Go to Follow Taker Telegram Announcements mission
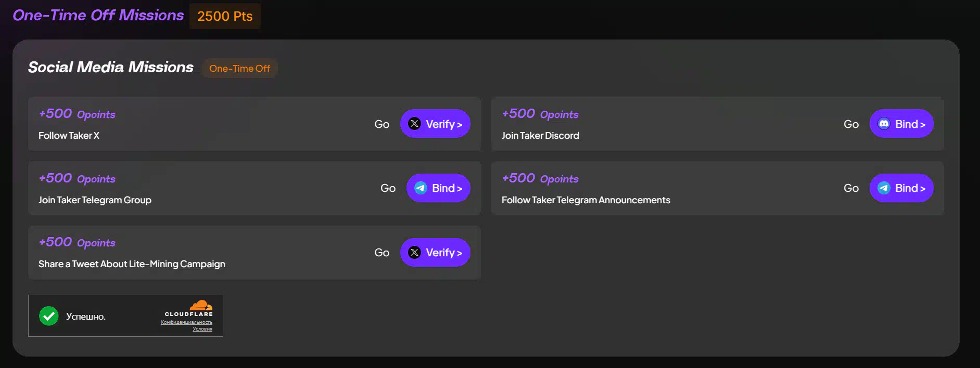Viewport: 980px width, 368px height. coord(851,188)
